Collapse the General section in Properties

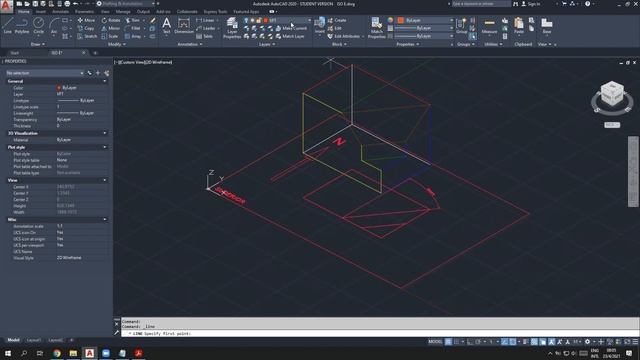(105, 81)
